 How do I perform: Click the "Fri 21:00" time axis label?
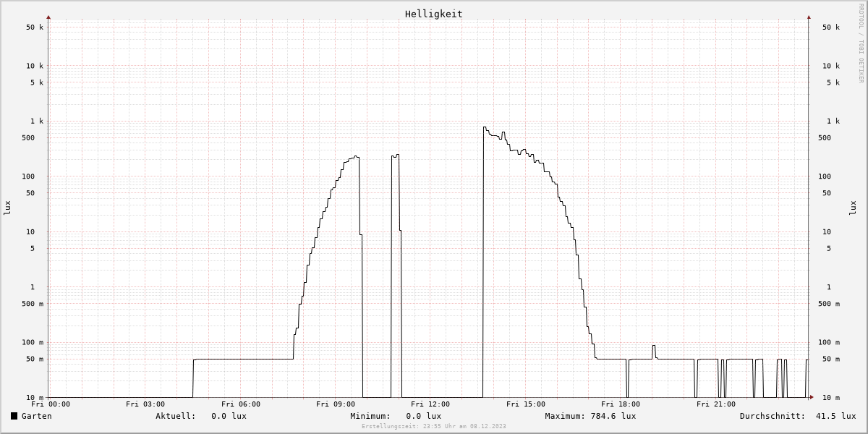point(716,404)
